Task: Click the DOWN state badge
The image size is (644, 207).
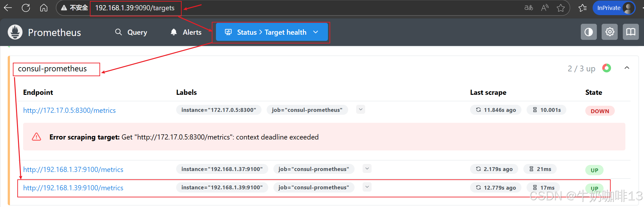Action: point(600,111)
